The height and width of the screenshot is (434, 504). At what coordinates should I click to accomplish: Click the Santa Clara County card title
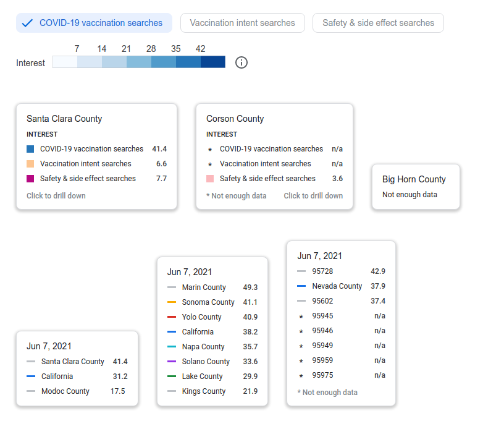pyautogui.click(x=64, y=119)
